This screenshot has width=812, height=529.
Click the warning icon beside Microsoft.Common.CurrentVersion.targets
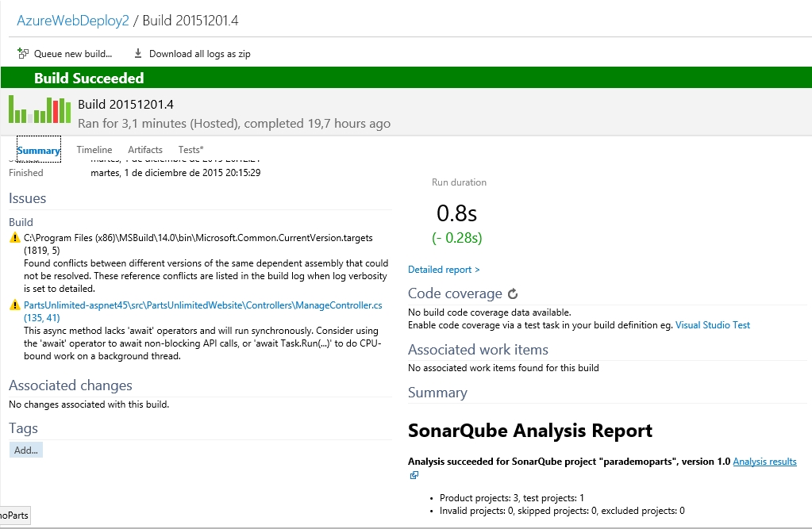tap(15, 238)
